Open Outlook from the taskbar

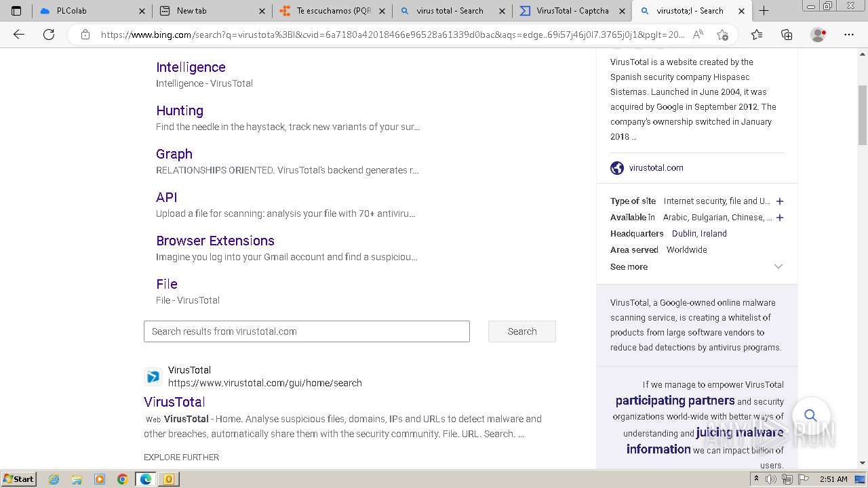[x=169, y=479]
